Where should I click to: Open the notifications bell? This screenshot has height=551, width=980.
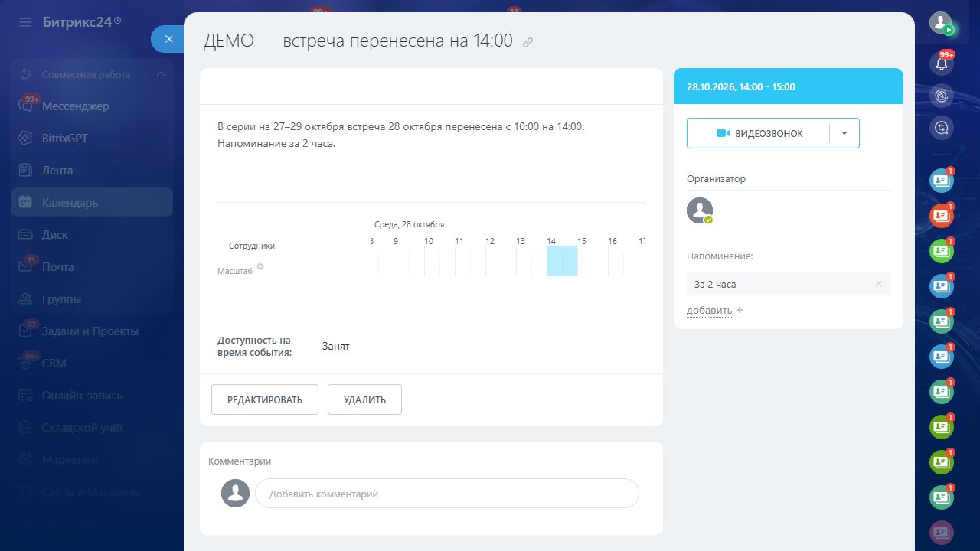pyautogui.click(x=942, y=64)
